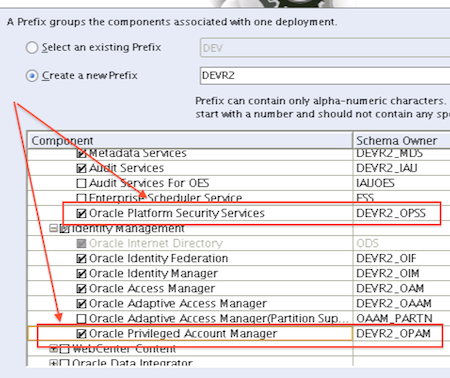Click the greyed ODS schema owner cell
Image resolution: width=450 pixels, height=378 pixels.
402,243
